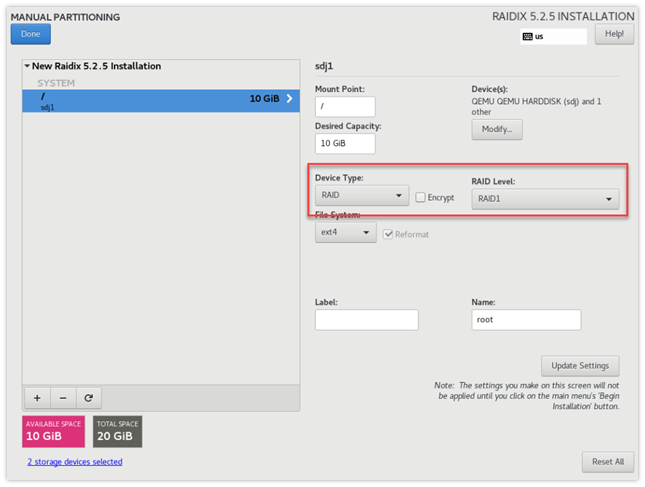Click the sdj1 heading on the right panel
This screenshot has height=487, width=645.
(x=324, y=66)
